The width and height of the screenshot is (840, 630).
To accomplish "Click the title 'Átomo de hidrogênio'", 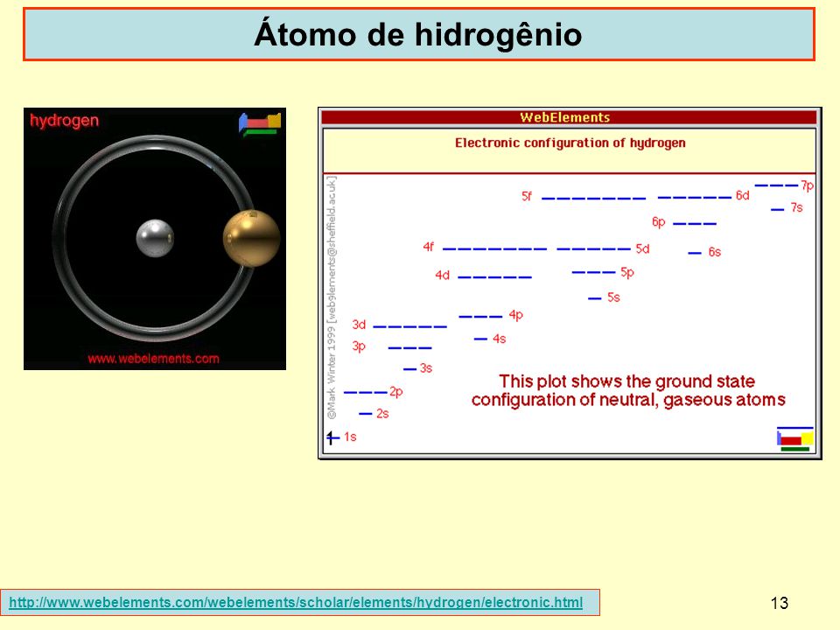I will pos(418,34).
